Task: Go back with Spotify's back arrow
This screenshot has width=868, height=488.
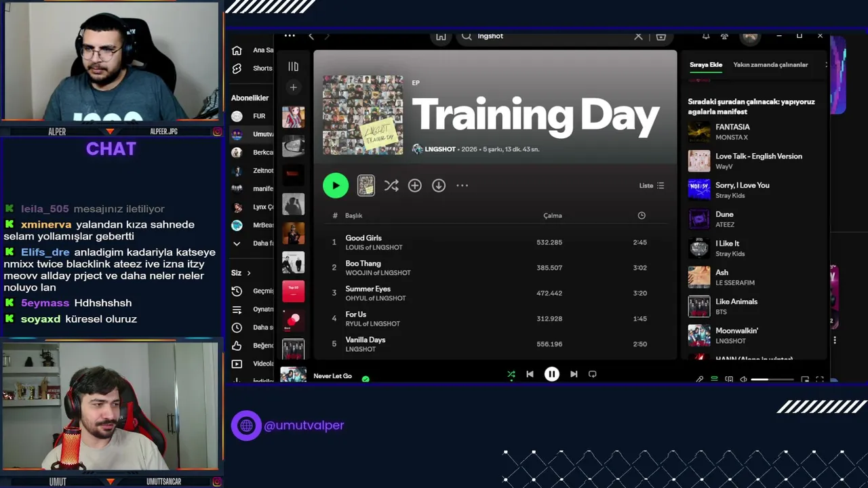Action: coord(311,36)
